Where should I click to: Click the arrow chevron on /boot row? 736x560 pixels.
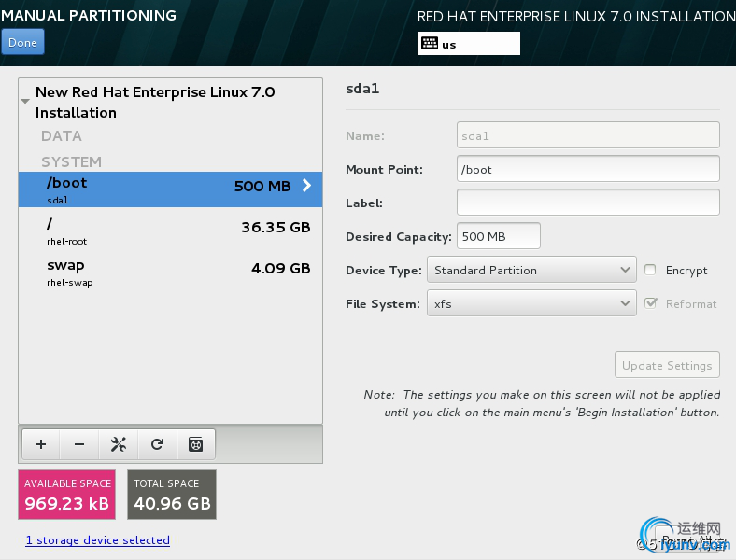click(306, 185)
